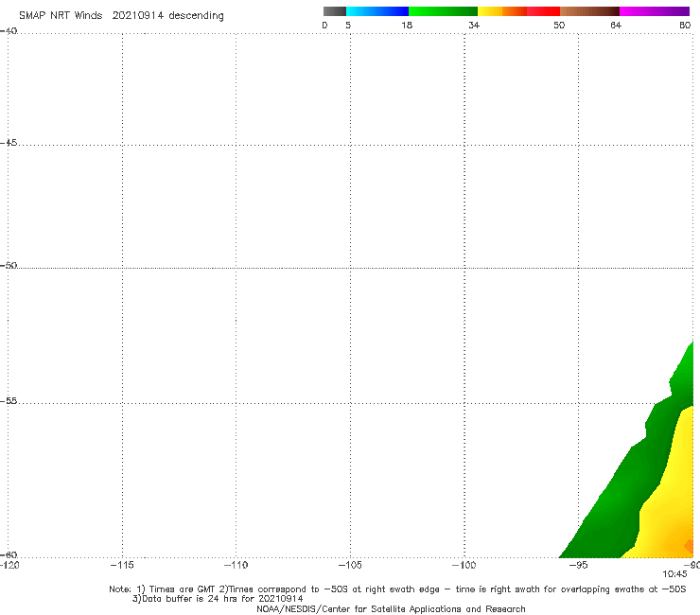700x615 pixels.
Task: Click the longitude label "-120"
Action: 9,565
